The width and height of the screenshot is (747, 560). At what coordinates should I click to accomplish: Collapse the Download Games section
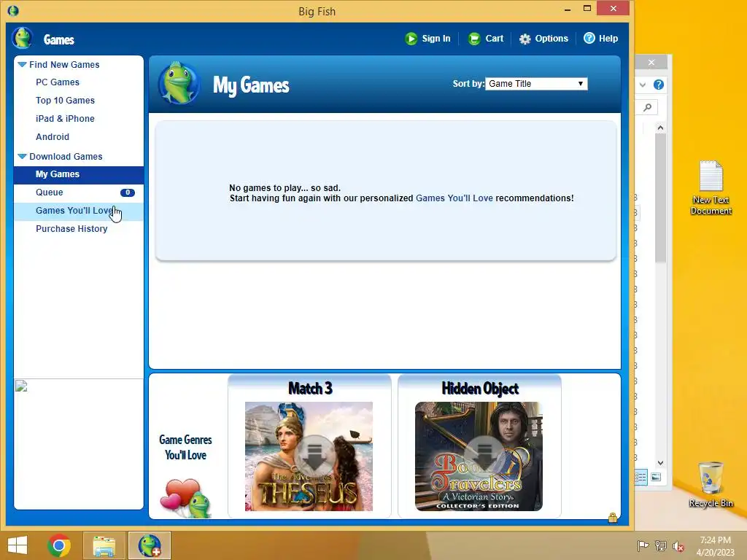[x=22, y=156]
